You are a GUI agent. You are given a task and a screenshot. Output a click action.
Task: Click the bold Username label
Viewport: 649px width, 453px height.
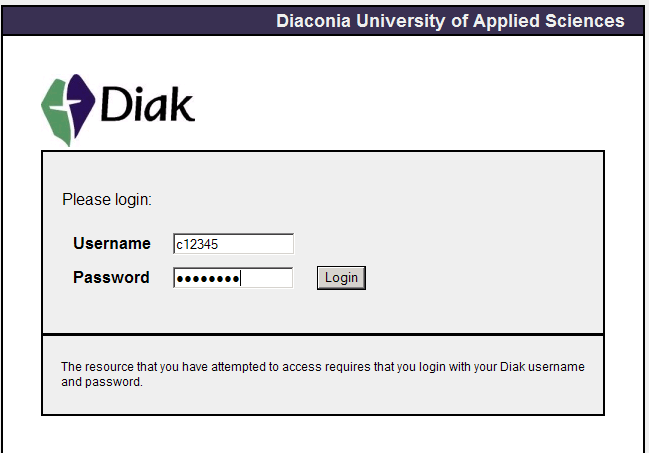pos(112,243)
